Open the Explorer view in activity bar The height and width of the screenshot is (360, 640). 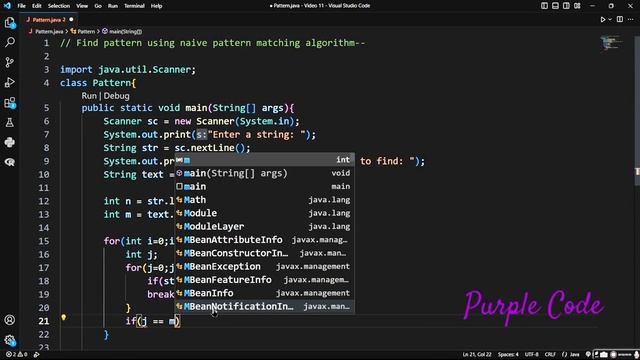(x=10, y=22)
